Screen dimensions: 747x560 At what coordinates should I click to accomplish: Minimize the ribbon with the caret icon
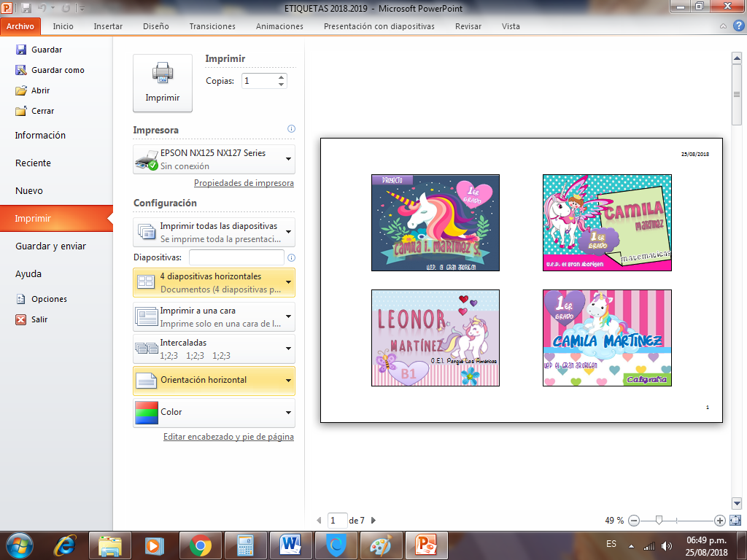[723, 26]
